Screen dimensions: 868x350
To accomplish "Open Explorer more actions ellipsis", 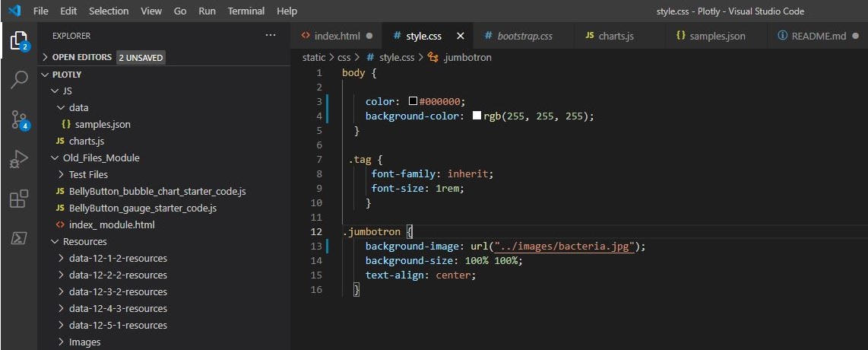I will click(270, 36).
